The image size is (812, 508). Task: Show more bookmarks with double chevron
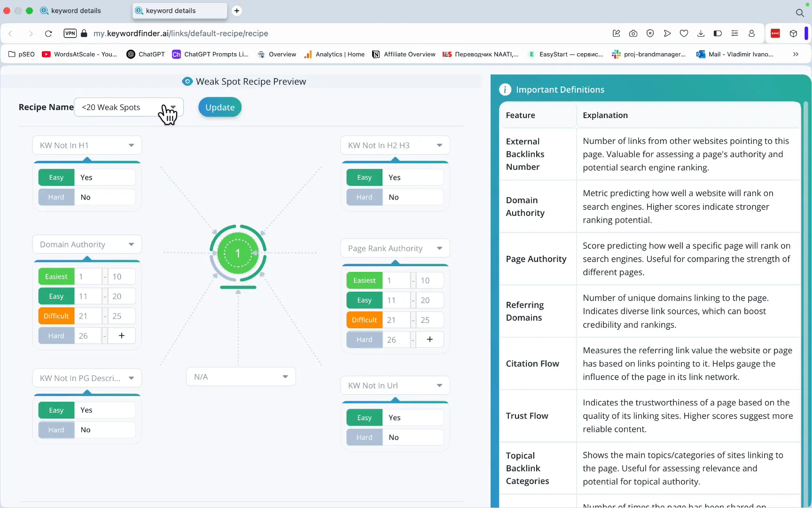tap(796, 54)
